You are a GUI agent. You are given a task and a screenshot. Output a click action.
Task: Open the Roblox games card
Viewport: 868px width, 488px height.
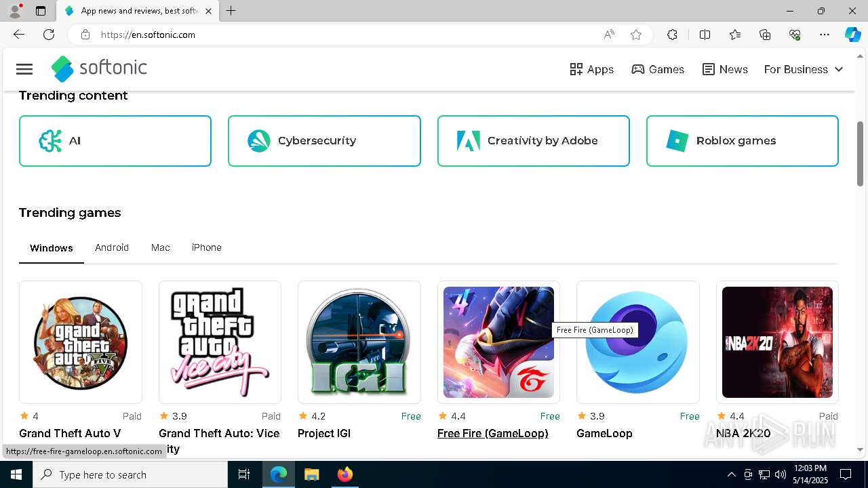pyautogui.click(x=743, y=141)
